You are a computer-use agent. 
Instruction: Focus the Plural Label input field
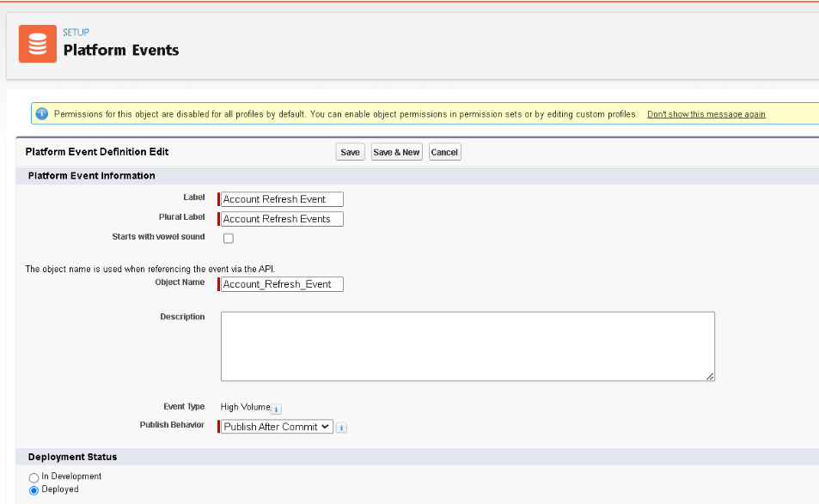[x=282, y=219]
